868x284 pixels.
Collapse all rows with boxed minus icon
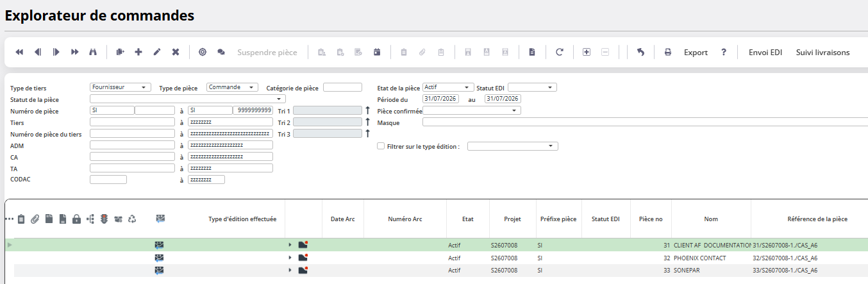coord(605,52)
